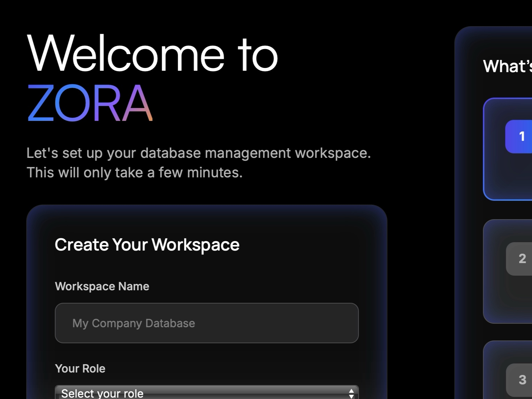Click the Workspace Name field label

tap(102, 286)
